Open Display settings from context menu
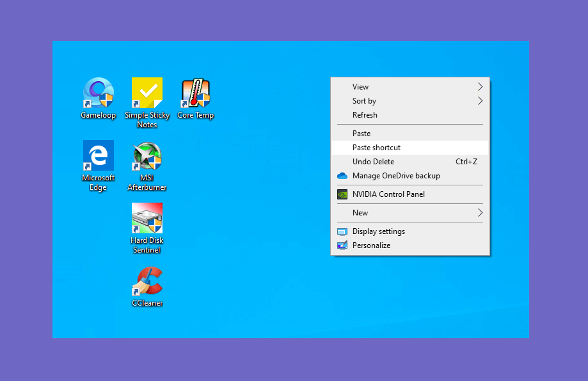The image size is (588, 381). click(410, 231)
